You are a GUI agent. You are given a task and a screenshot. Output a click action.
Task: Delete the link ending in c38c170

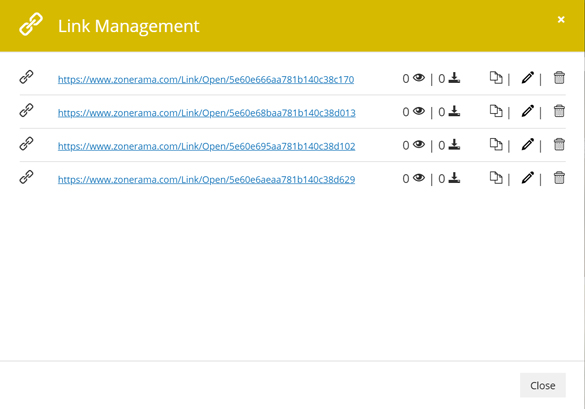(559, 78)
